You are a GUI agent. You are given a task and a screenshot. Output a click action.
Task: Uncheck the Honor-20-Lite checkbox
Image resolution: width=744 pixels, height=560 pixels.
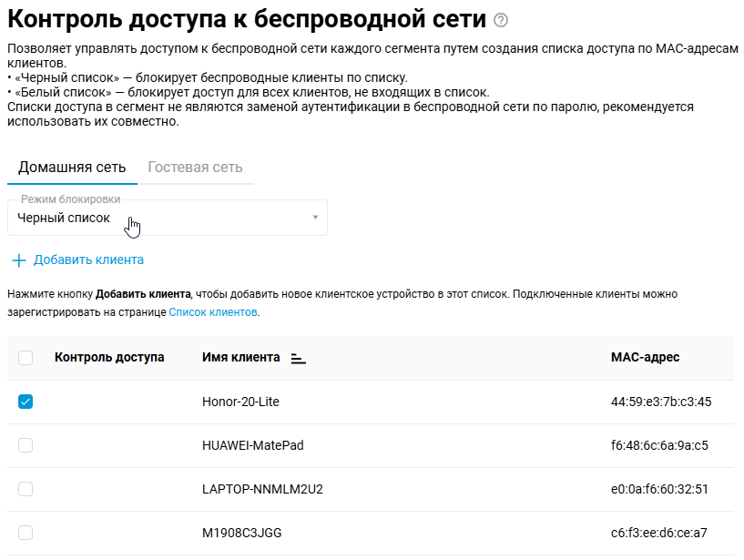[25, 402]
